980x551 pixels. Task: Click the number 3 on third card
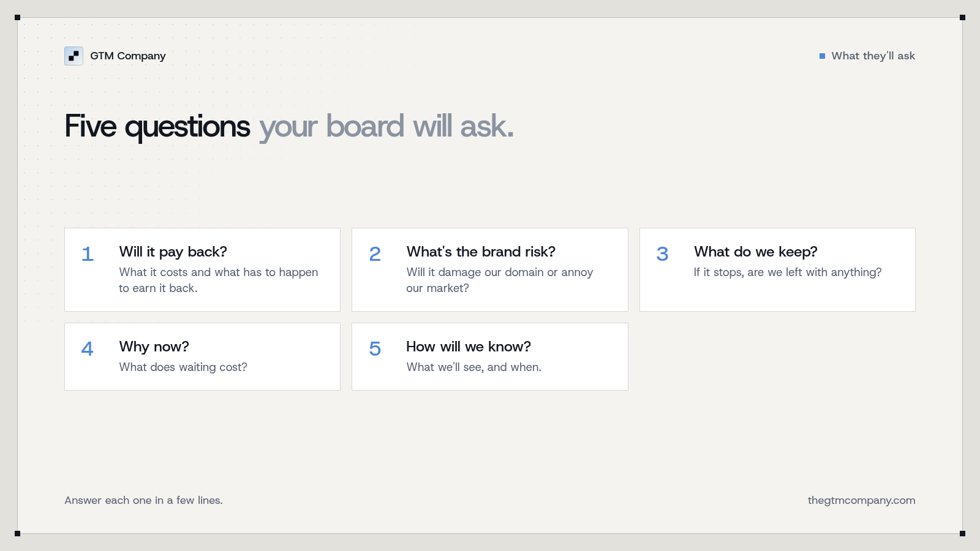[x=662, y=254]
